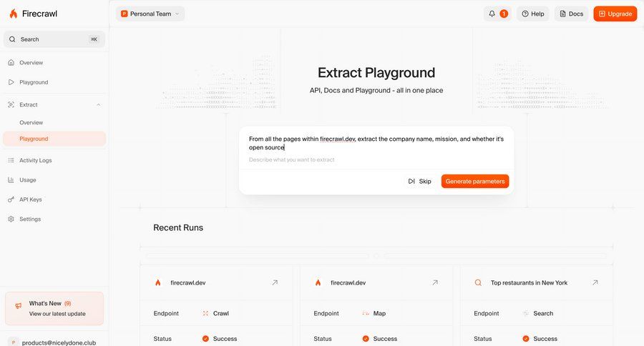Select Extract Overview sub-item
This screenshot has height=346, width=644.
[31, 122]
